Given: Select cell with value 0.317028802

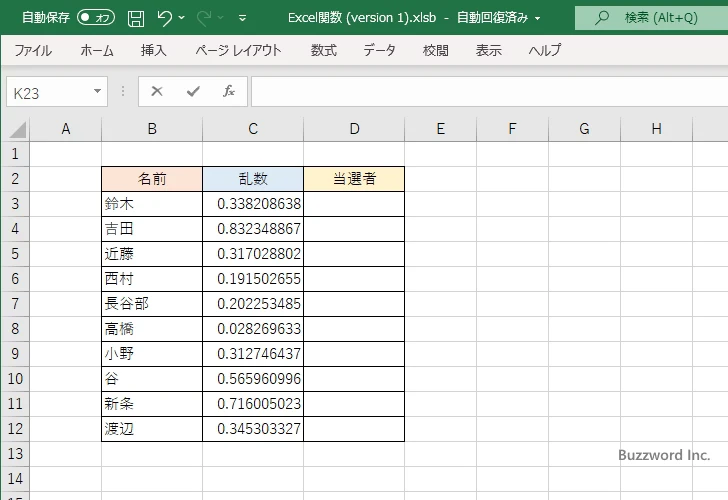Looking at the screenshot, I should tap(253, 254).
